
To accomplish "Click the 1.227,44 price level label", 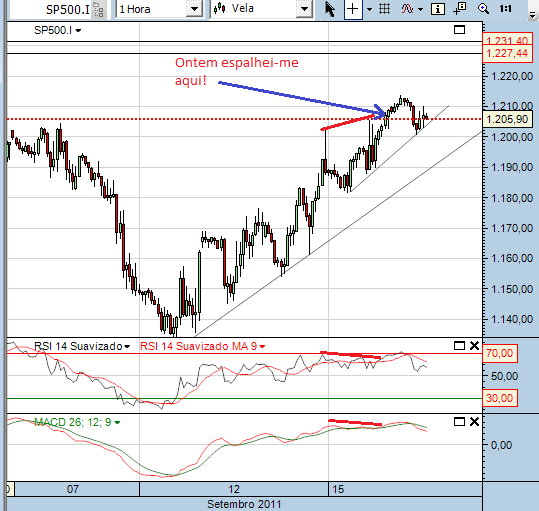I will (507, 53).
